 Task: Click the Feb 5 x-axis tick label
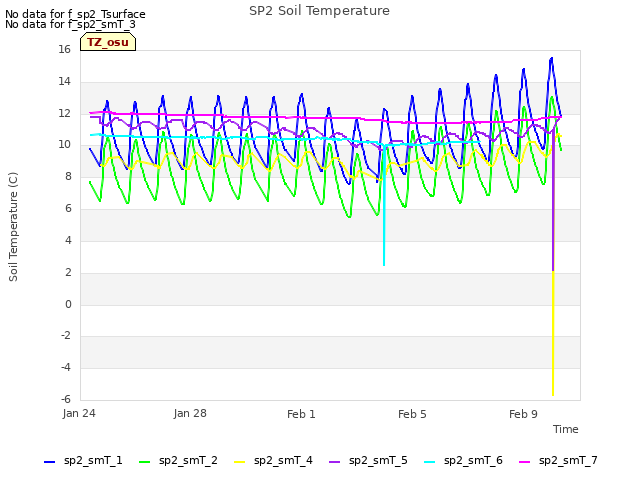click(x=412, y=414)
